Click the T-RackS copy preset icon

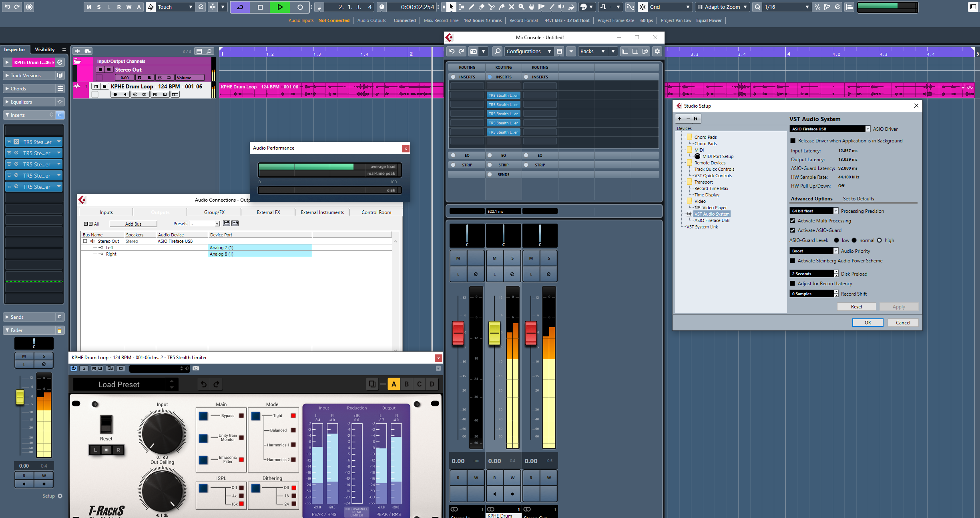click(372, 384)
